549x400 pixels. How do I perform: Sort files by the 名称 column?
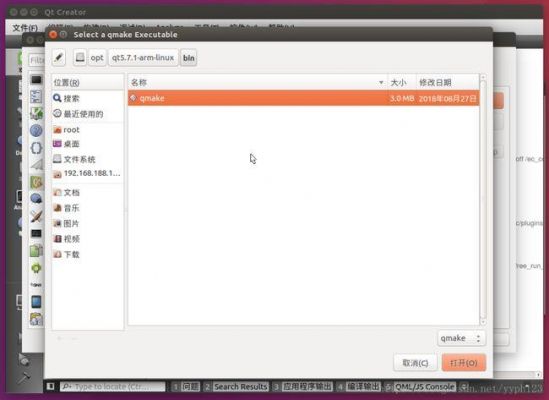tap(258, 82)
